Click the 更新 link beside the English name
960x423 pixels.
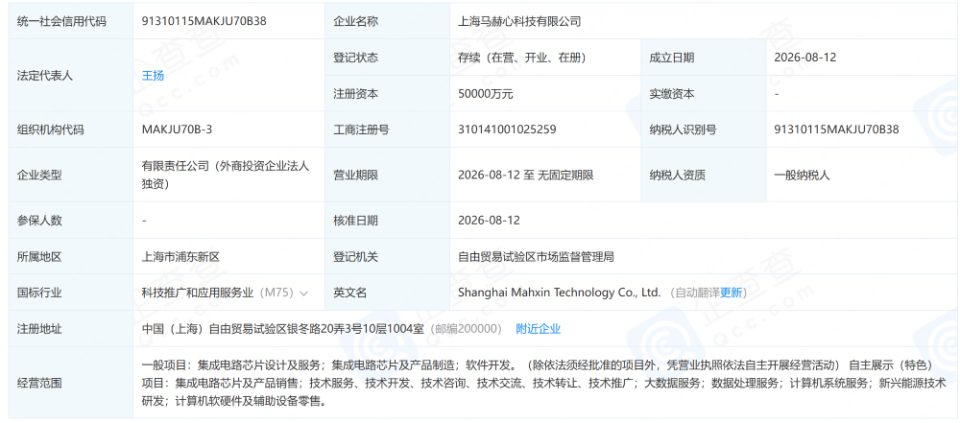click(730, 293)
